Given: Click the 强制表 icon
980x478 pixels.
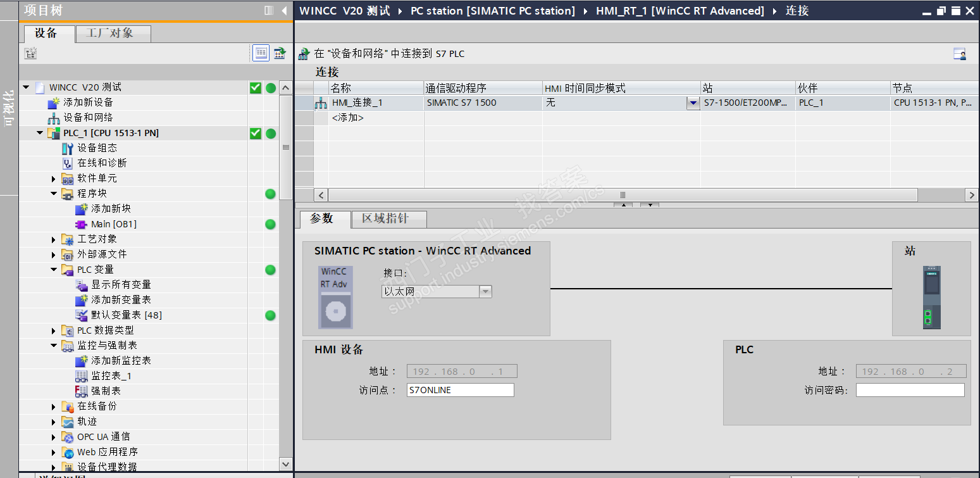Looking at the screenshot, I should (82, 391).
